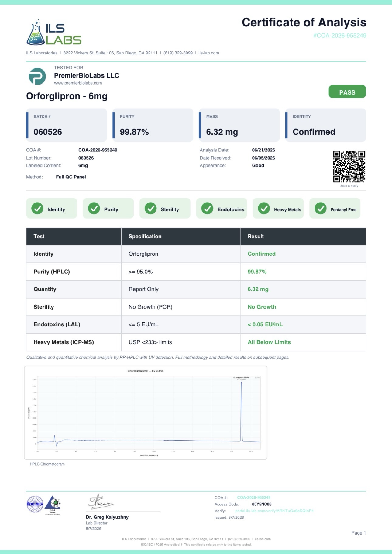
Task: Click the HPLC Chromatogram caption
Action: 47,464
